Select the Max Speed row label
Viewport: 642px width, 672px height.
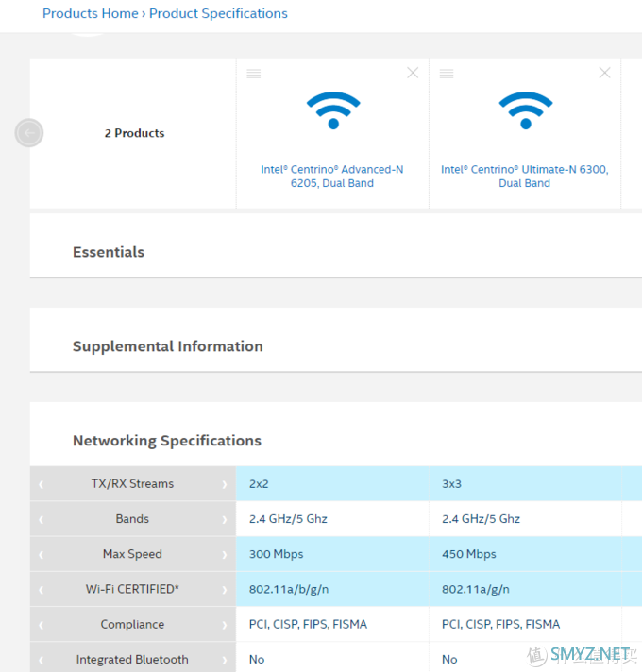pos(132,554)
